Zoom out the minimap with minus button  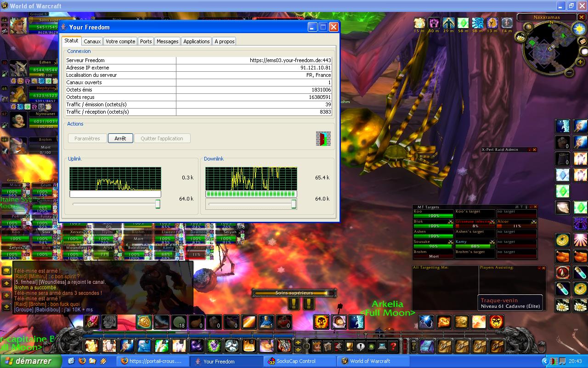569,73
